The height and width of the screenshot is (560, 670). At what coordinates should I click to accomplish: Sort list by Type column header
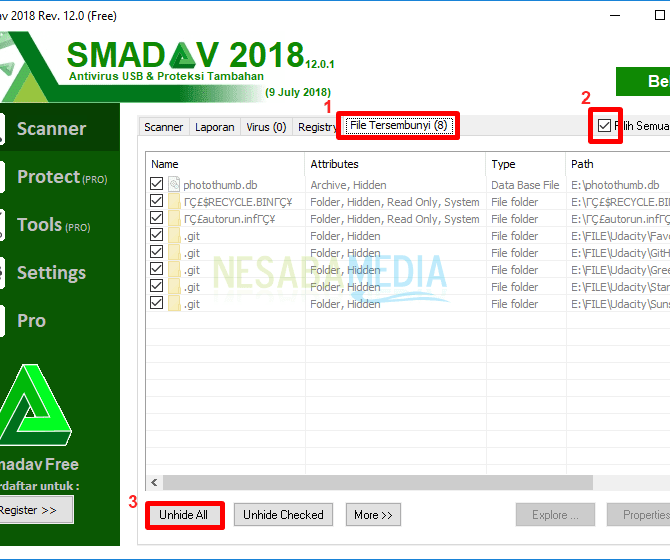[526, 164]
